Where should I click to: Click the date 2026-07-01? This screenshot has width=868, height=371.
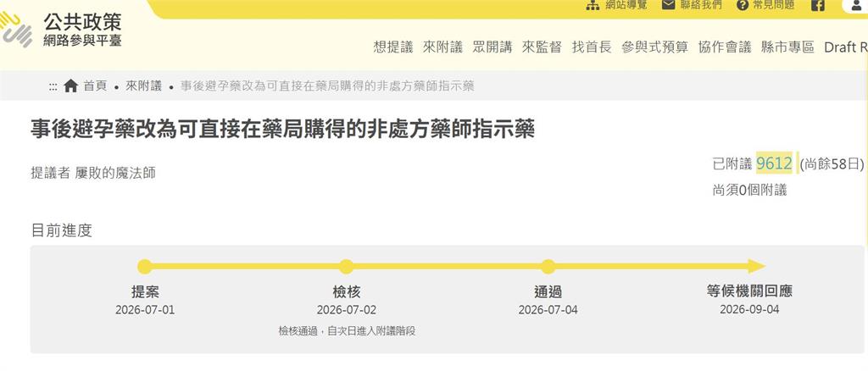pyautogui.click(x=145, y=310)
